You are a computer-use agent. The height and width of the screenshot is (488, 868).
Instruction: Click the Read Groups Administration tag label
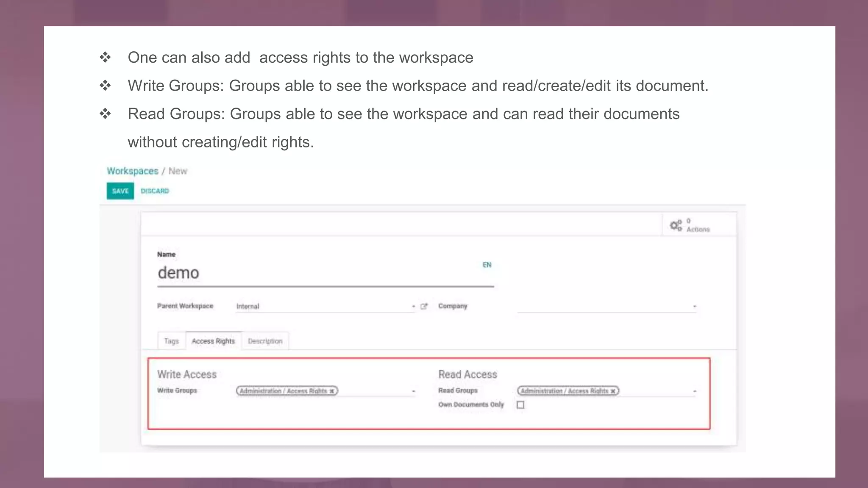click(564, 391)
